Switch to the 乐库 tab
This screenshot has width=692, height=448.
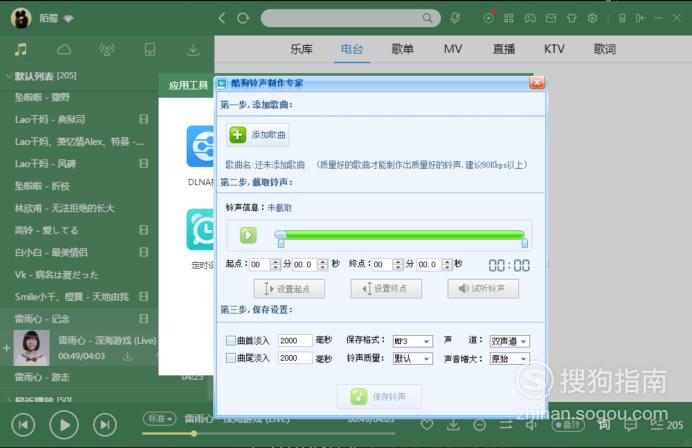click(x=301, y=49)
